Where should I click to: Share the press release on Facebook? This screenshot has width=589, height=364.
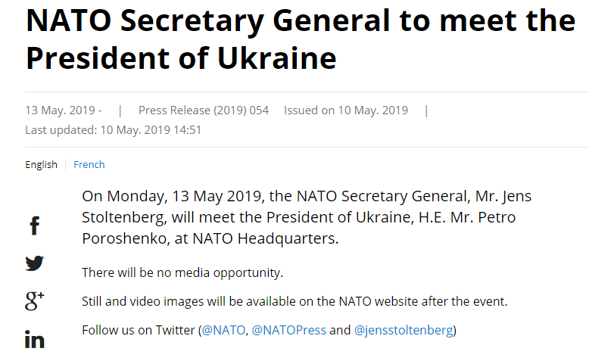click(34, 226)
